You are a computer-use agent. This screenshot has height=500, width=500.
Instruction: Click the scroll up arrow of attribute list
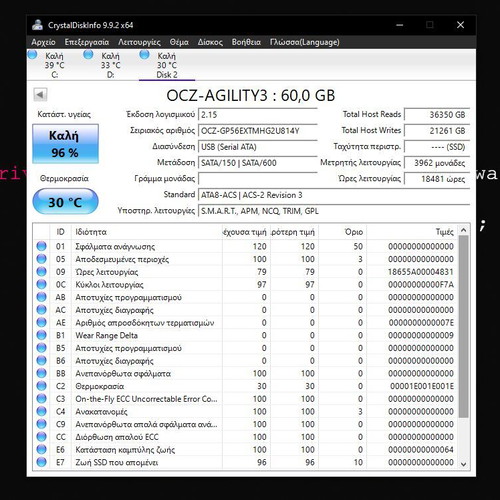[x=464, y=230]
